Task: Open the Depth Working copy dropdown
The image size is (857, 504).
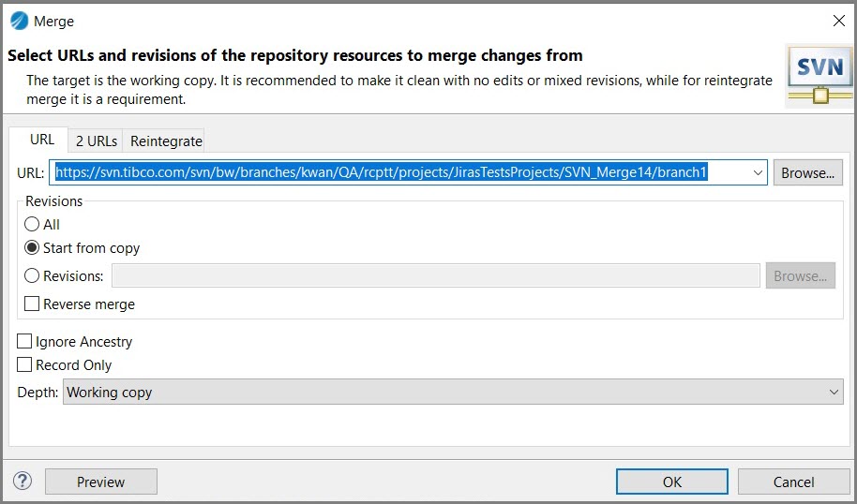Action: (x=453, y=393)
